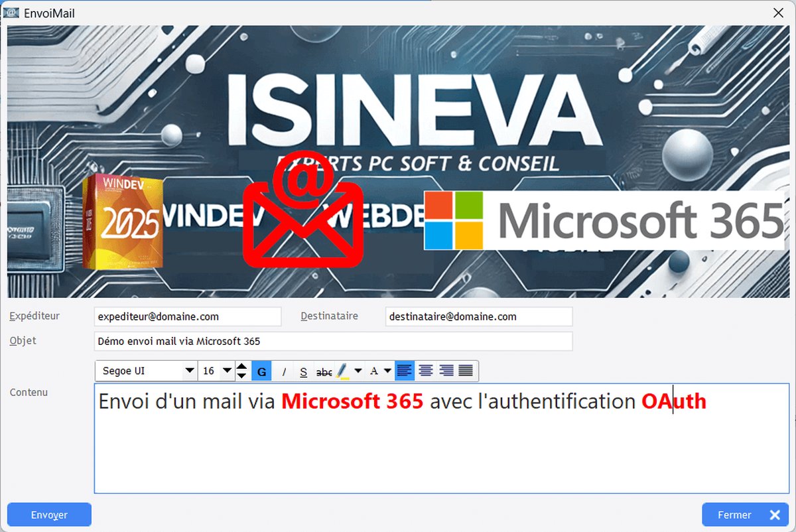This screenshot has height=532, width=796.
Task: Open the font color picker icon
Action: click(374, 371)
